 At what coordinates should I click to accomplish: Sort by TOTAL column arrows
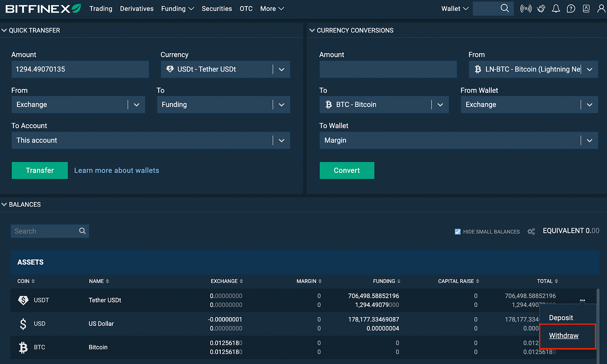click(556, 281)
